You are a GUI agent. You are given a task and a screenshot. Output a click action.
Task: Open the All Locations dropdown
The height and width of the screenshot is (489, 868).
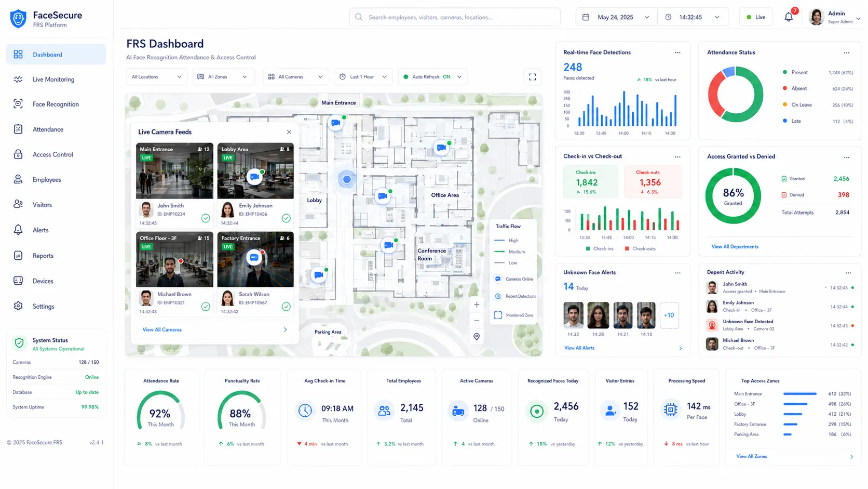tap(157, 77)
